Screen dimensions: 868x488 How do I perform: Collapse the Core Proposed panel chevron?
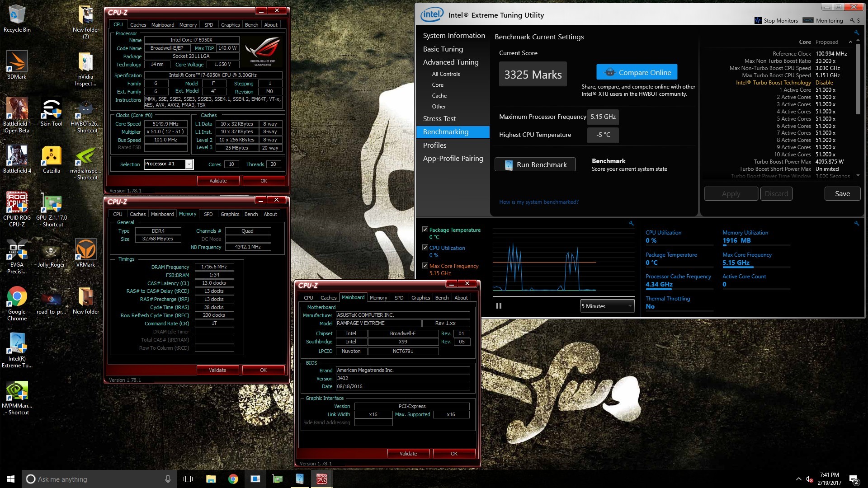click(x=850, y=42)
